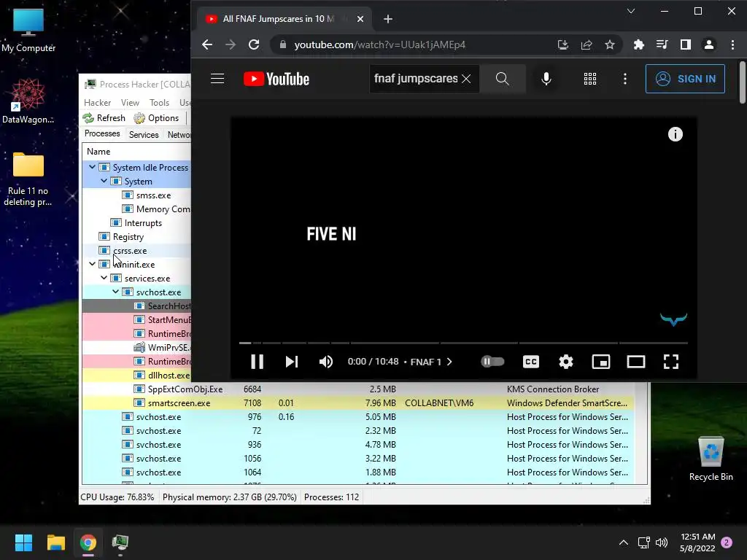Click the Chrome address bar URL
Viewport: 747px width, 560px height.
pos(379,44)
